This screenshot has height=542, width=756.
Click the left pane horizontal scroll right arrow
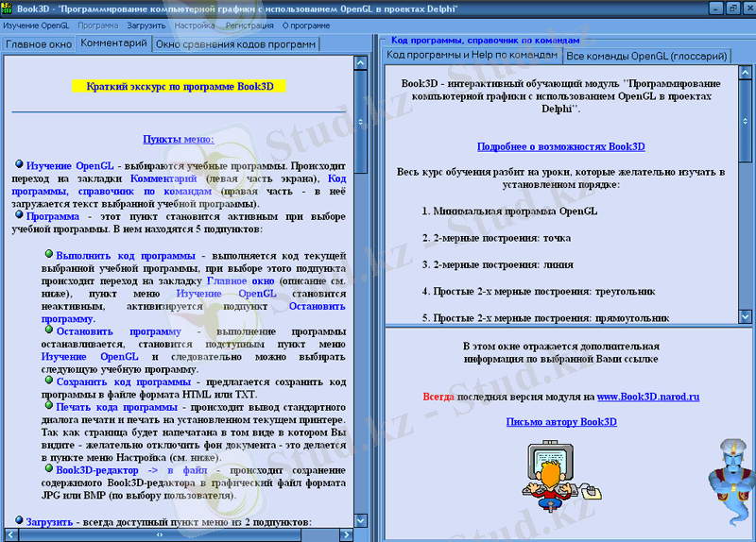346,534
